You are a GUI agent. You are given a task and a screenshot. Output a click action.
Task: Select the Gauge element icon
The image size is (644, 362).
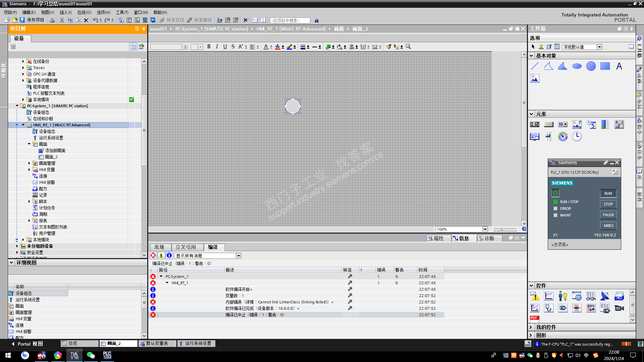tap(562, 136)
